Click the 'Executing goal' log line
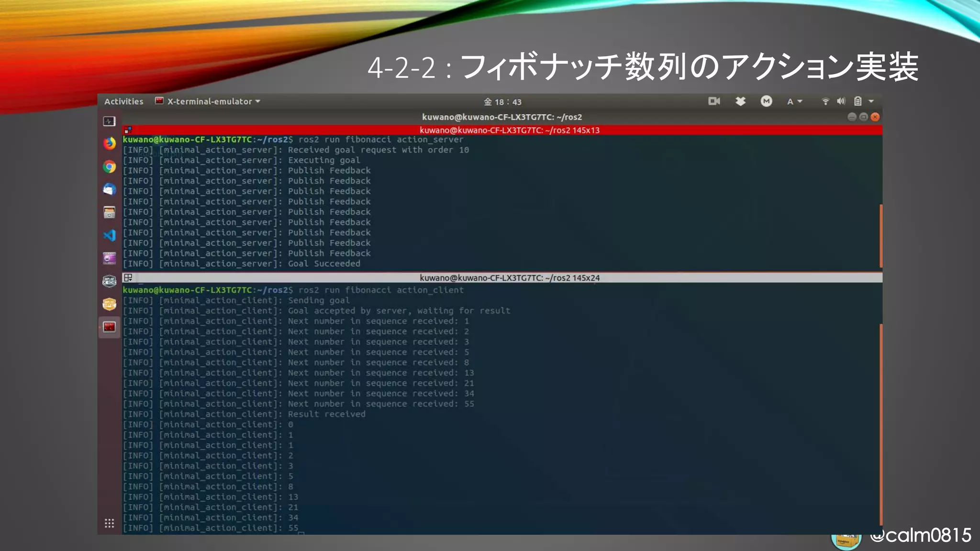Viewport: 980px width, 551px height. point(324,160)
